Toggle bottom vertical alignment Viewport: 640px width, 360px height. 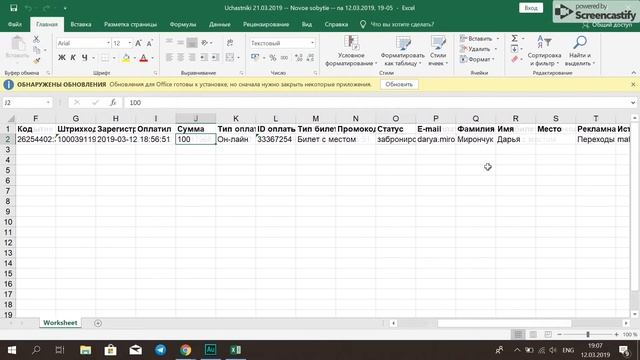click(192, 42)
